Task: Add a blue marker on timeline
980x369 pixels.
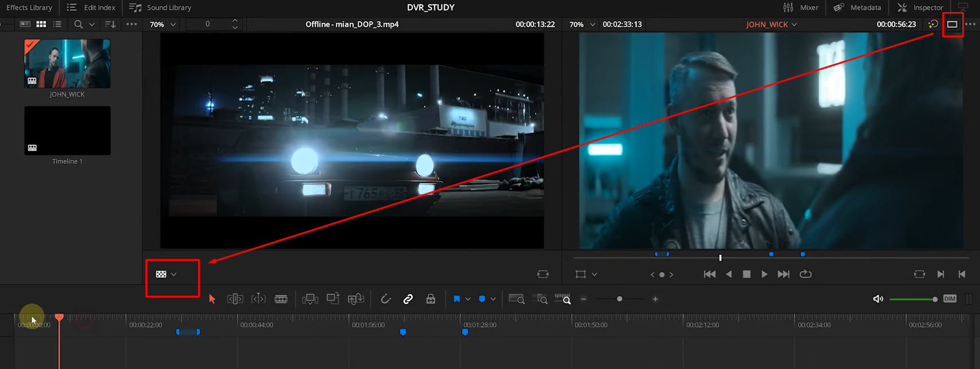Action: pyautogui.click(x=482, y=299)
